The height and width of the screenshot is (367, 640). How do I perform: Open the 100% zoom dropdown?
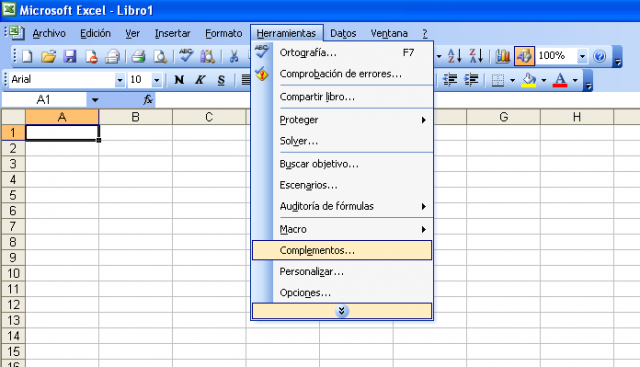pyautogui.click(x=582, y=56)
